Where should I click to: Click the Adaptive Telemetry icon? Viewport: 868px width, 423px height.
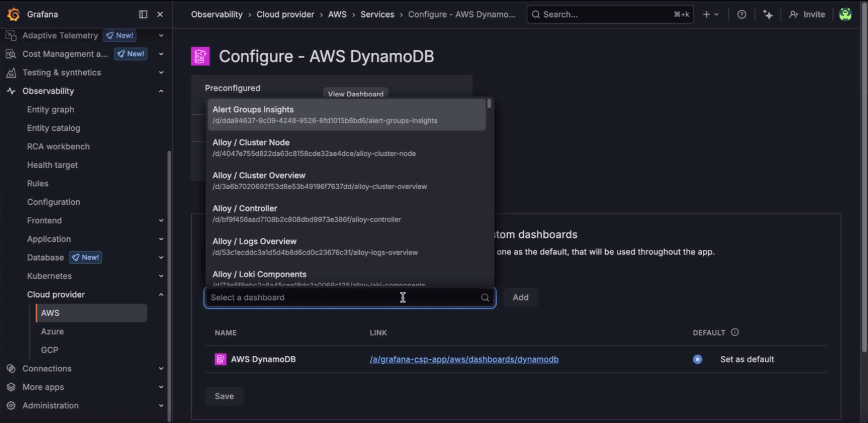[11, 35]
